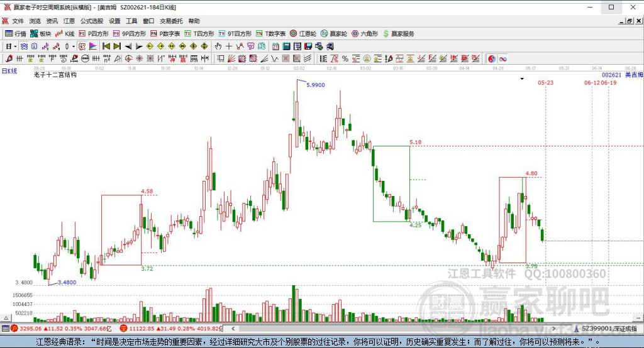Open the P数字表 tool
The width and height of the screenshot is (644, 348).
[x=165, y=34]
